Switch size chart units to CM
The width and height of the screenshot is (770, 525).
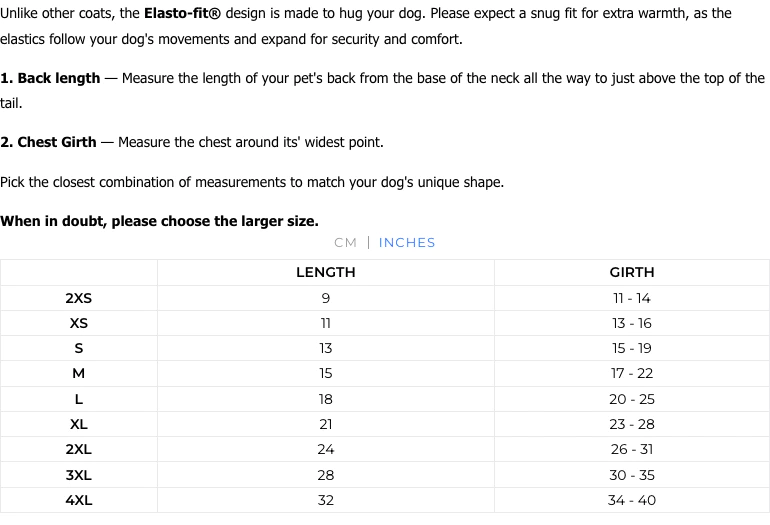point(345,242)
